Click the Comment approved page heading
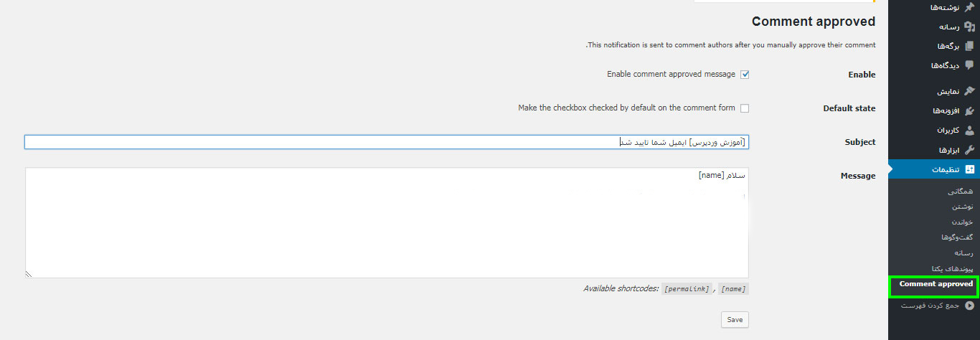 pos(814,22)
